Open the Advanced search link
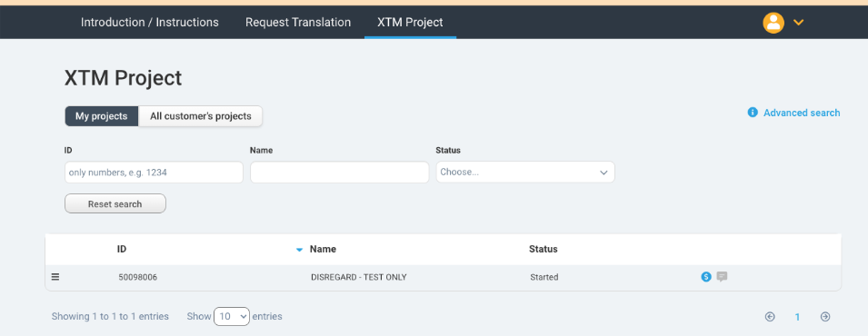The height and width of the screenshot is (336, 868). click(802, 113)
